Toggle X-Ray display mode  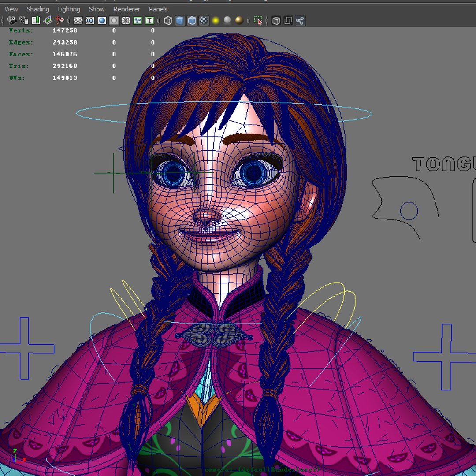[x=276, y=21]
